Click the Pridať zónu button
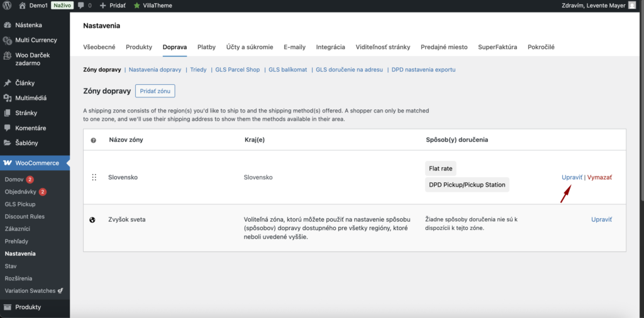Screen dimensions: 644x318 (x=155, y=91)
